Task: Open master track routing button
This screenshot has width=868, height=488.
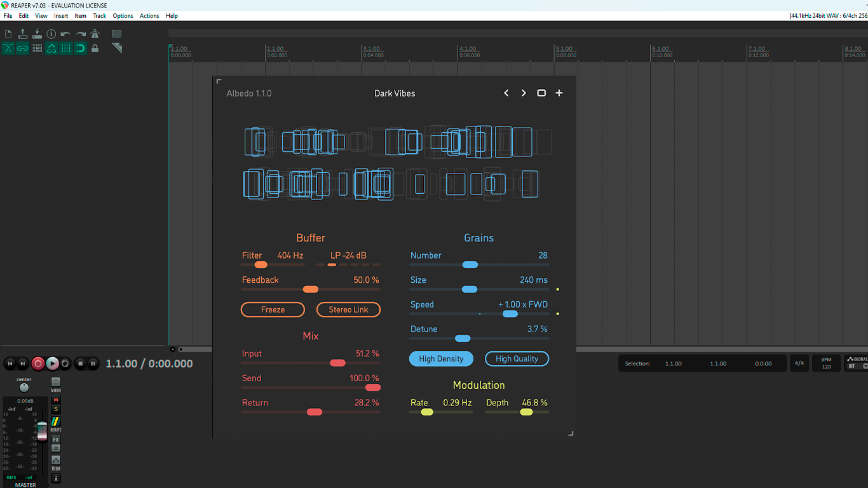Action: 56,422
